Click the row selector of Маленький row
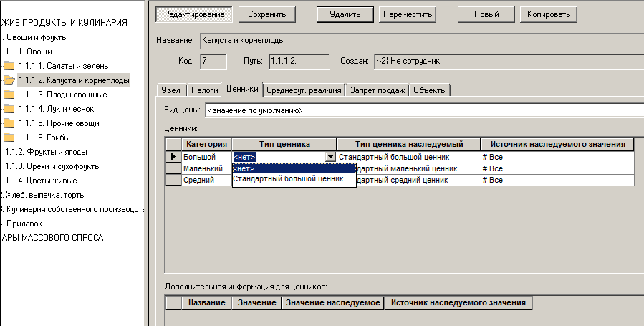Image resolution: width=644 pixels, height=326 pixels. point(173,168)
